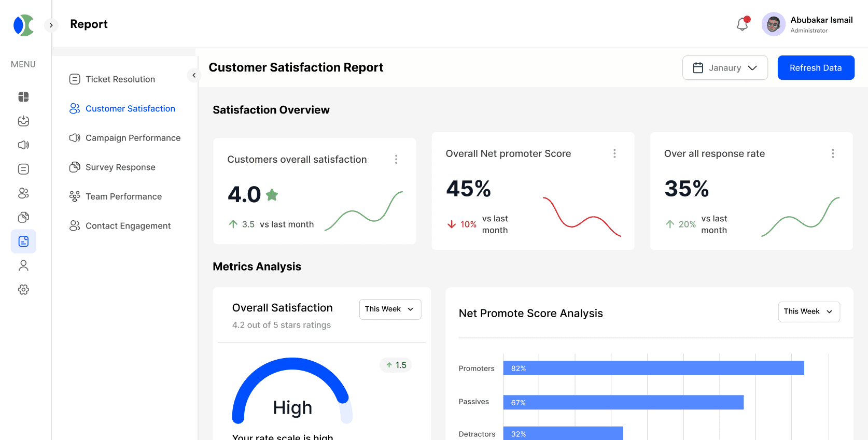868x440 pixels.
Task: Open Ticket Resolution report
Action: coord(120,79)
